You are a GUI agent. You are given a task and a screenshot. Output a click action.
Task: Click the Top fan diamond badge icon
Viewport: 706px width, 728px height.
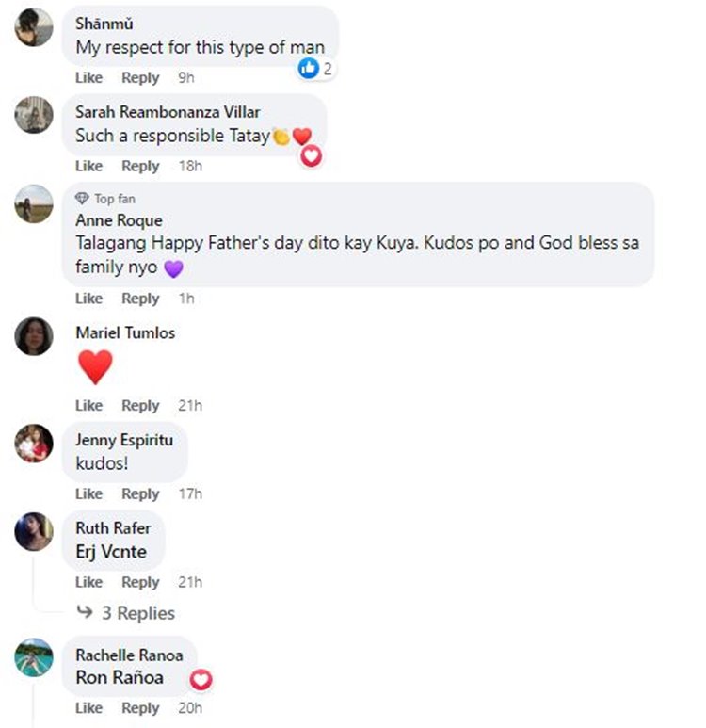point(83,199)
